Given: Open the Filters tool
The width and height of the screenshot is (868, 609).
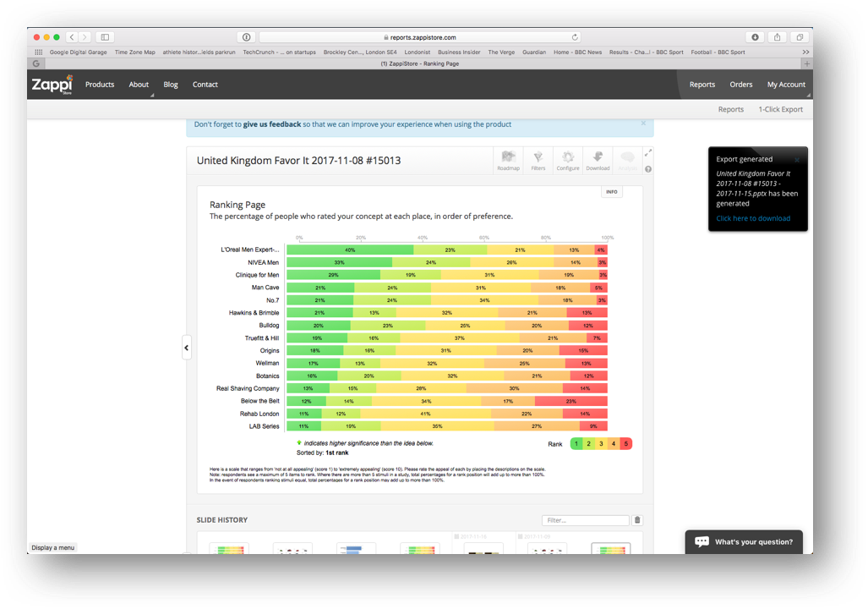Looking at the screenshot, I should pyautogui.click(x=538, y=161).
